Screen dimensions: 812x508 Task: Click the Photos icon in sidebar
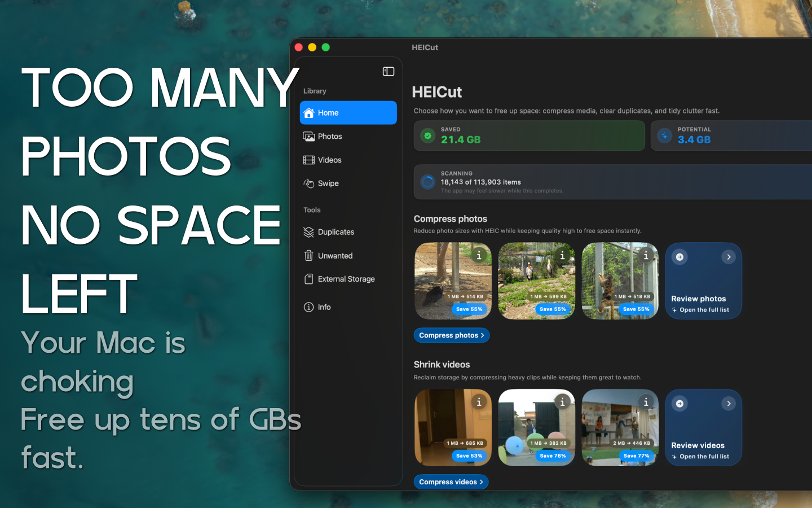309,137
